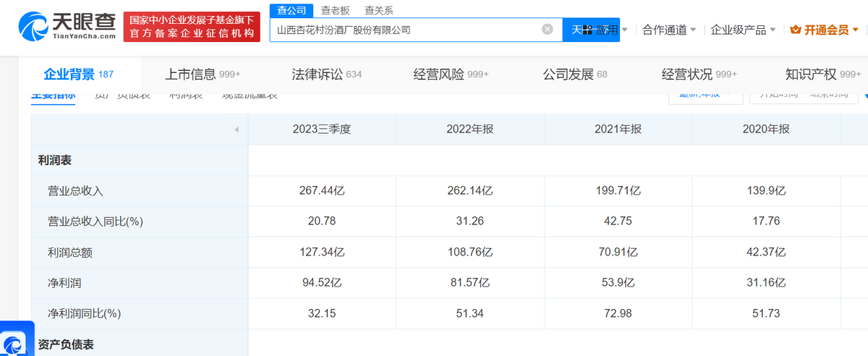Click the TianYanCha logo in header
The width and height of the screenshot is (868, 356).
(67, 27)
